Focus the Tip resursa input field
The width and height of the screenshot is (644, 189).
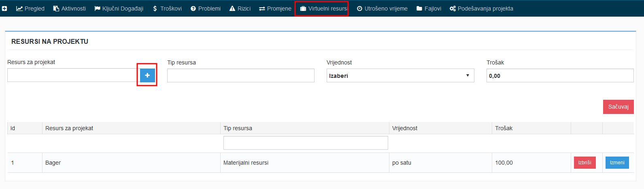coord(241,75)
